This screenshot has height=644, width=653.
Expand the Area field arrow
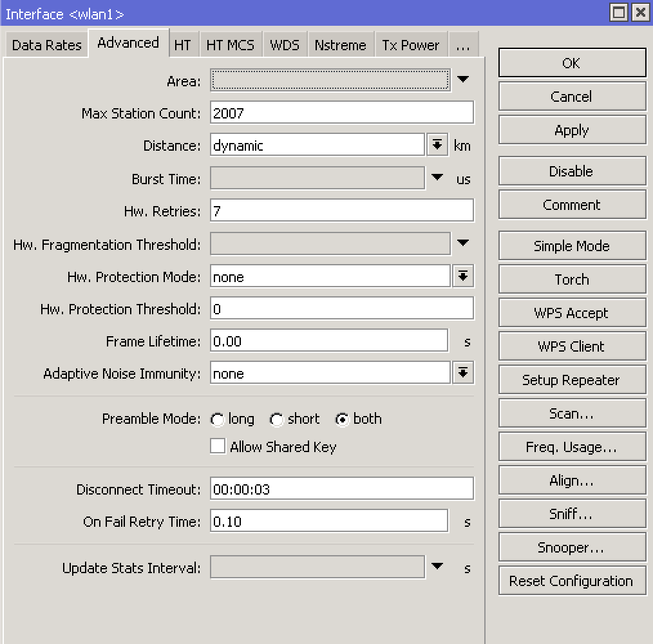[x=462, y=79]
